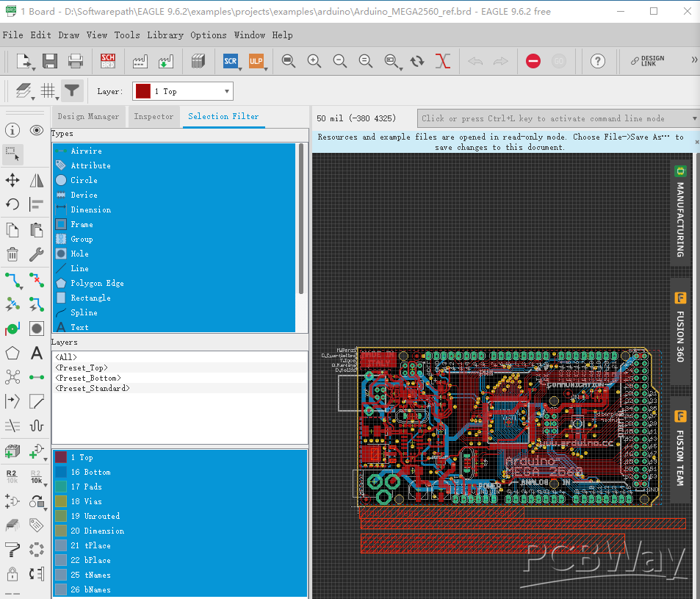Switch to schematic with SCH/BRD button
Screen dimensions: 700x599
click(108, 61)
